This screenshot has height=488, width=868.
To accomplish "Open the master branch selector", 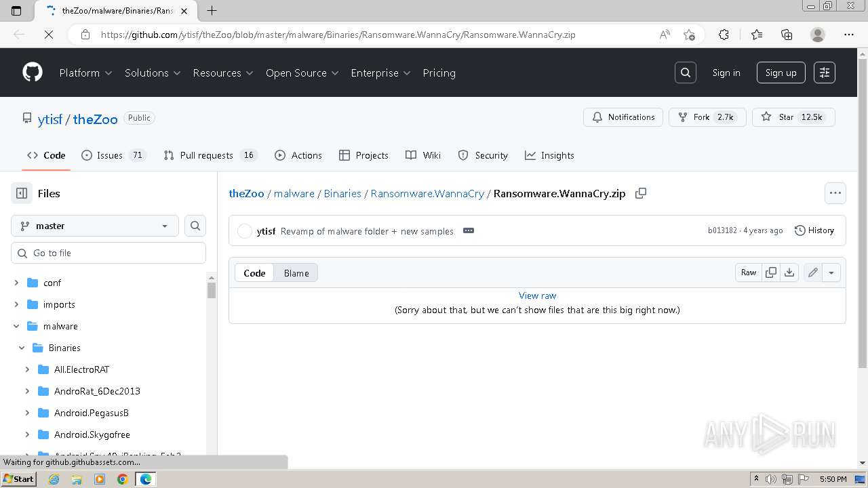I will [x=95, y=226].
